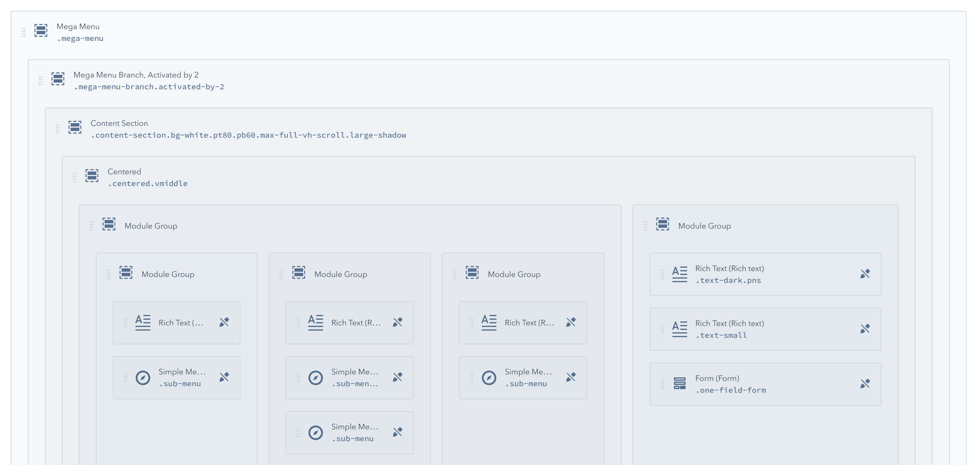Click the Rich Text icon in the text-dark.pns module

[679, 274]
